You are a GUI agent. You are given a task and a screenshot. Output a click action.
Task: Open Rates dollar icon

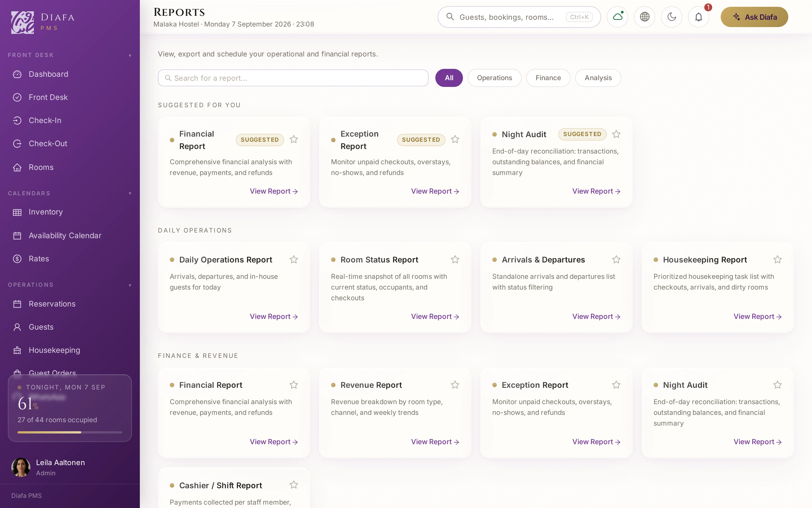tap(17, 259)
